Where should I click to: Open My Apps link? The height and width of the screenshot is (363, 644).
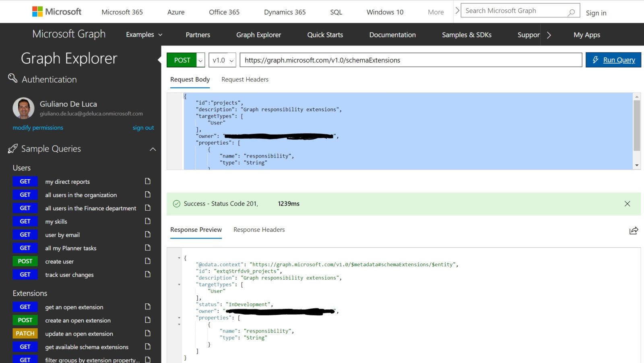tap(587, 35)
